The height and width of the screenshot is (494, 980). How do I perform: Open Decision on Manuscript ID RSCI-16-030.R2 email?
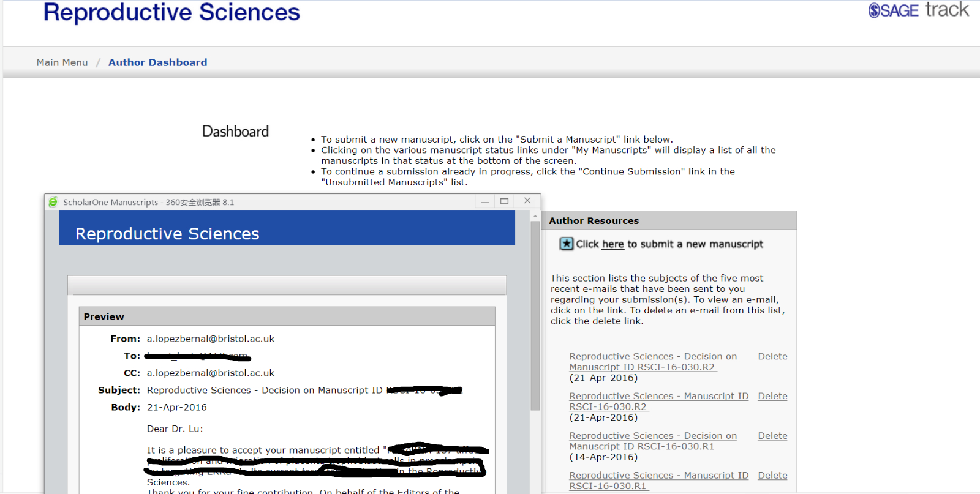click(653, 362)
